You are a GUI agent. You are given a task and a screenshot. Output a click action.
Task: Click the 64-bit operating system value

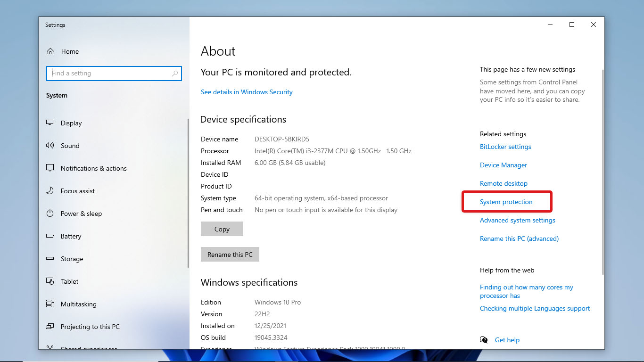[x=321, y=198]
